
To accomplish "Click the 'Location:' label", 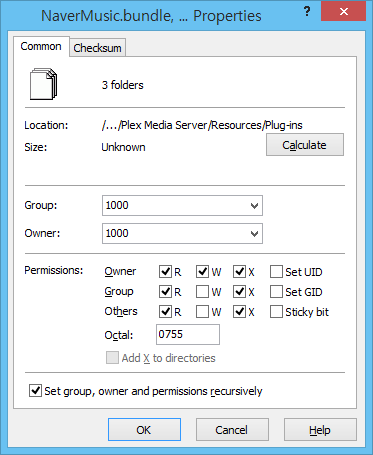I will pyautogui.click(x=46, y=125).
